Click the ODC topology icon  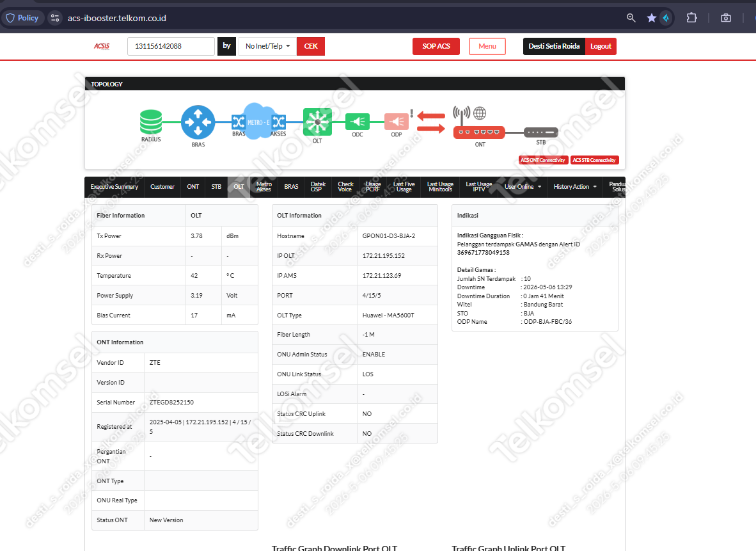tap(358, 122)
